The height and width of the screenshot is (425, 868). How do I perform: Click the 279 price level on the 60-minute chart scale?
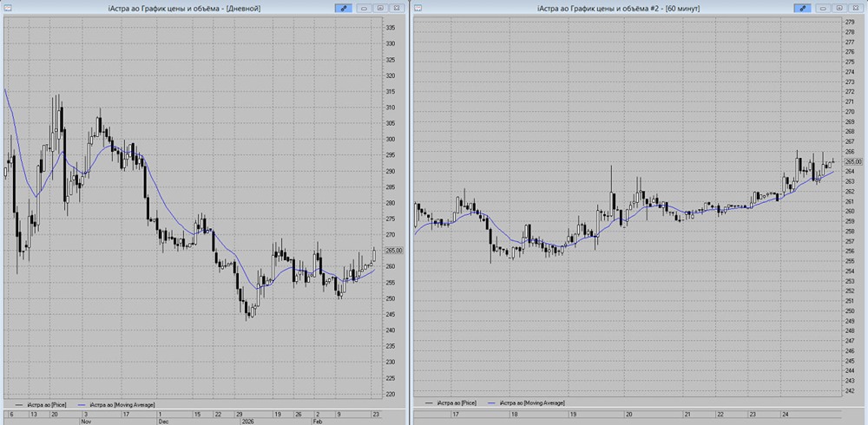[851, 22]
